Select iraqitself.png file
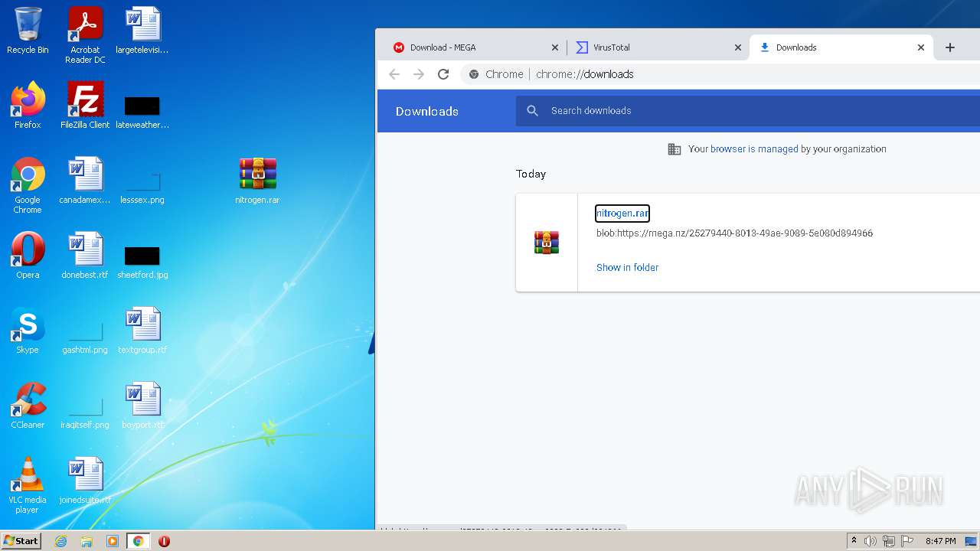 (x=85, y=413)
